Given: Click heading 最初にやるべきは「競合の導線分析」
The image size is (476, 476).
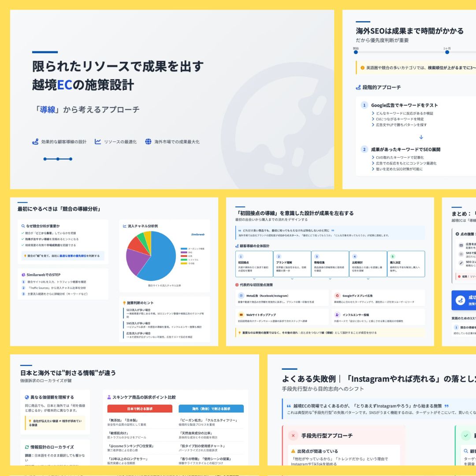Looking at the screenshot, I should [x=59, y=209].
